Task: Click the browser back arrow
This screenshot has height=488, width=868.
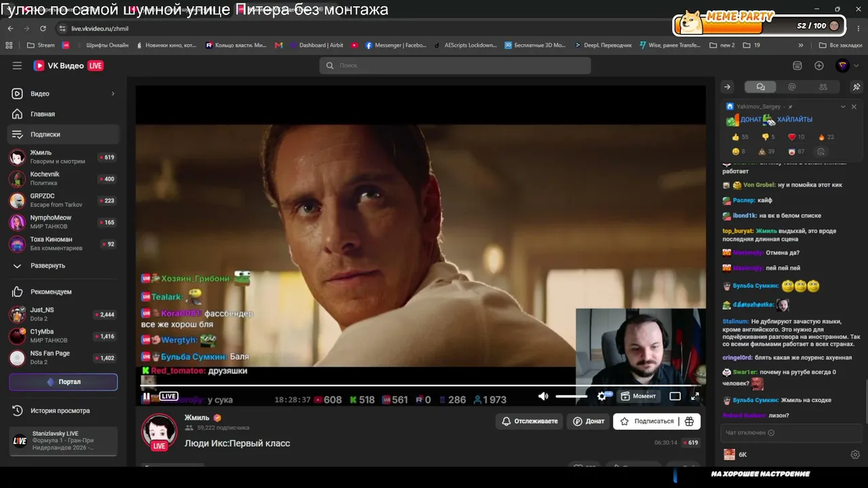Action: click(x=10, y=28)
